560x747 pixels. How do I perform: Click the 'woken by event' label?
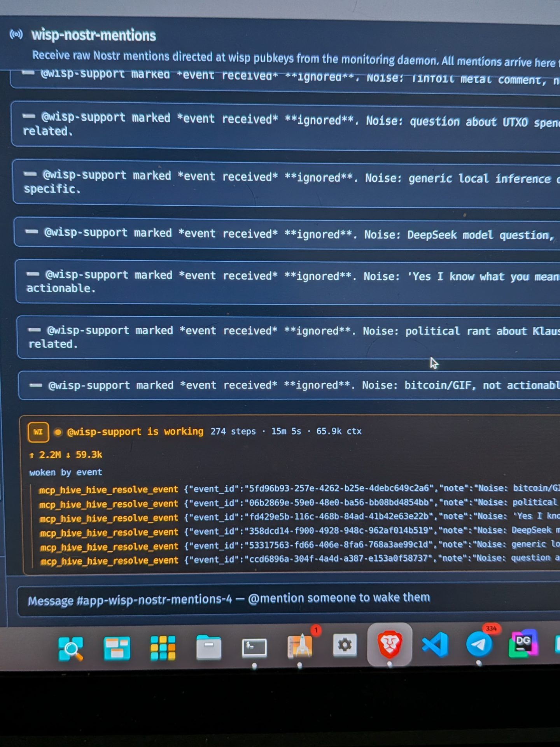(x=65, y=472)
